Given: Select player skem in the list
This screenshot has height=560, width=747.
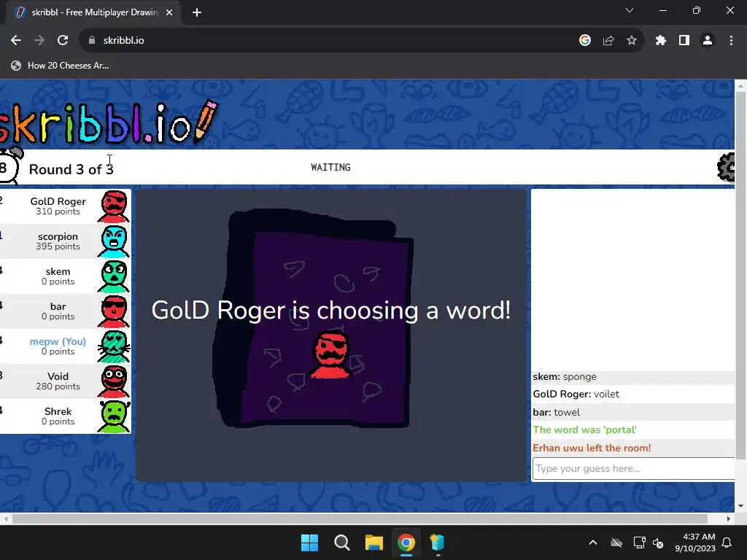Looking at the screenshot, I should [x=65, y=276].
